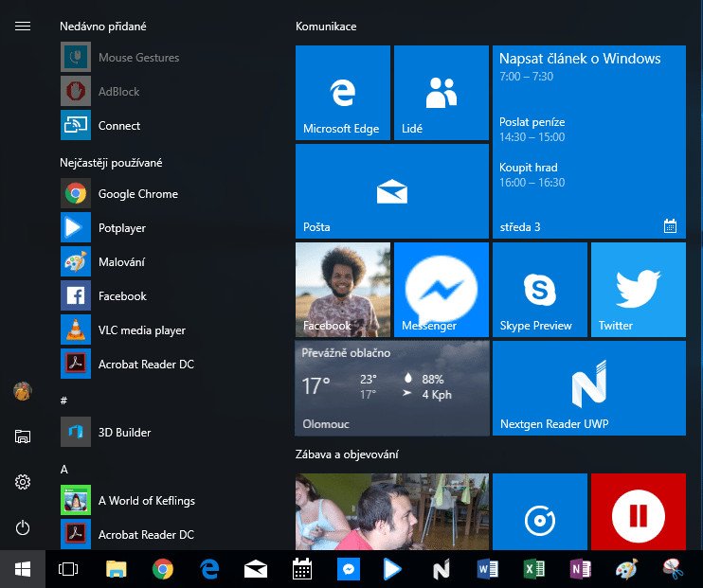Open the Power options
This screenshot has width=703, height=588.
(23, 527)
